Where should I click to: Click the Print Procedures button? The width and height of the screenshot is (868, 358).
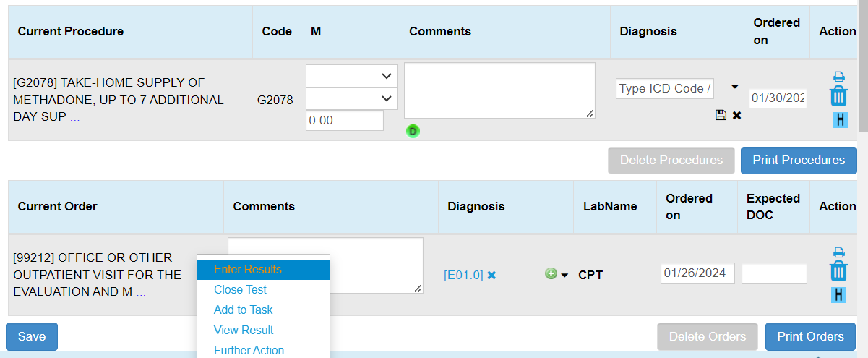coord(799,161)
